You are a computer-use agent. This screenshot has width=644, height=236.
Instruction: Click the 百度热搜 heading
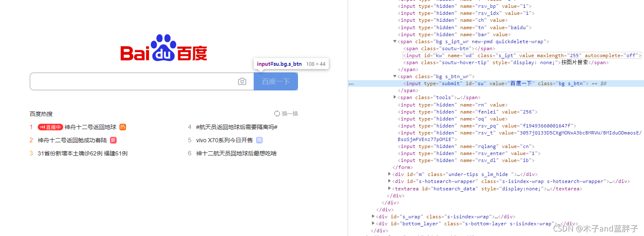click(41, 114)
